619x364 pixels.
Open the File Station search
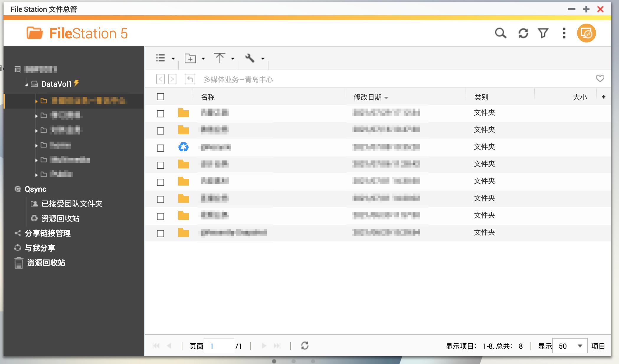[501, 33]
